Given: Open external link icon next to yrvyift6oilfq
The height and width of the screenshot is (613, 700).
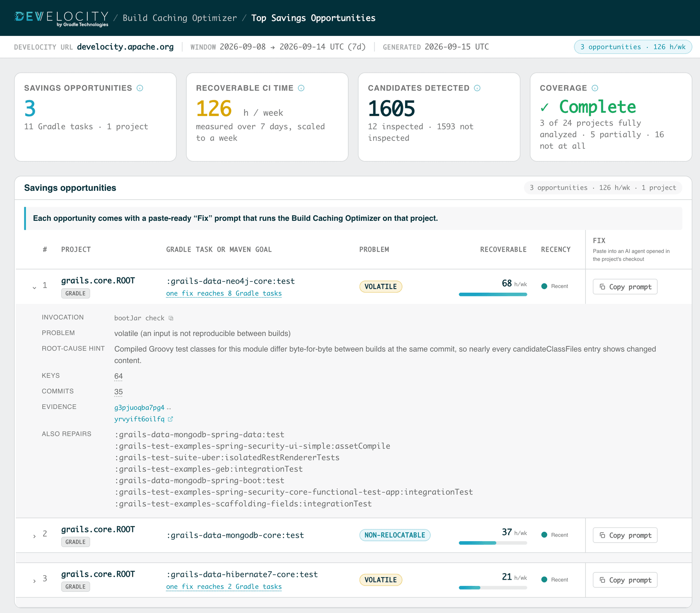Looking at the screenshot, I should (x=170, y=419).
